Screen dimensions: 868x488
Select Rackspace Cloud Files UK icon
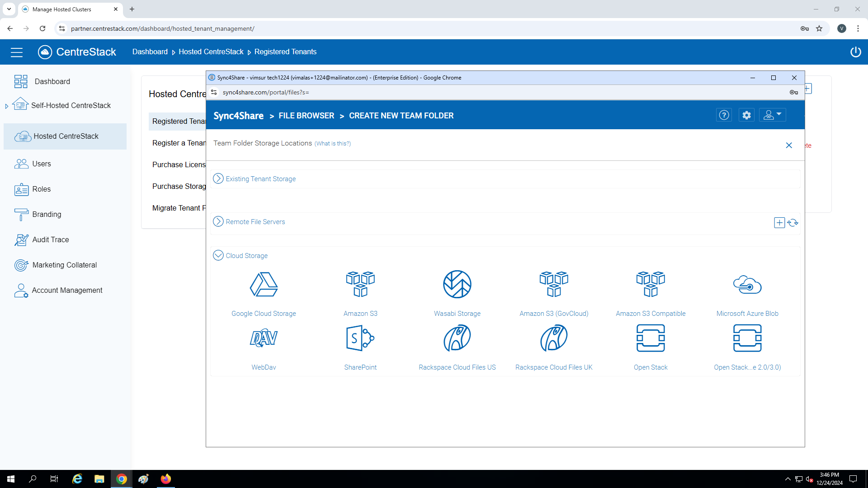pyautogui.click(x=554, y=338)
